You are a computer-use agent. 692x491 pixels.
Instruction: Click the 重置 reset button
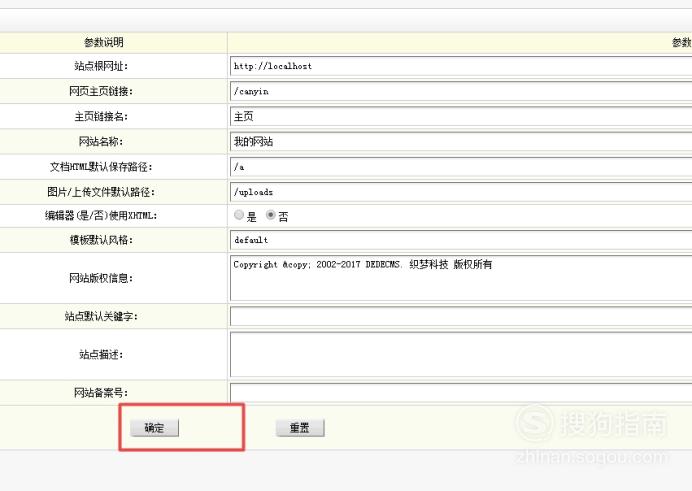[300, 427]
